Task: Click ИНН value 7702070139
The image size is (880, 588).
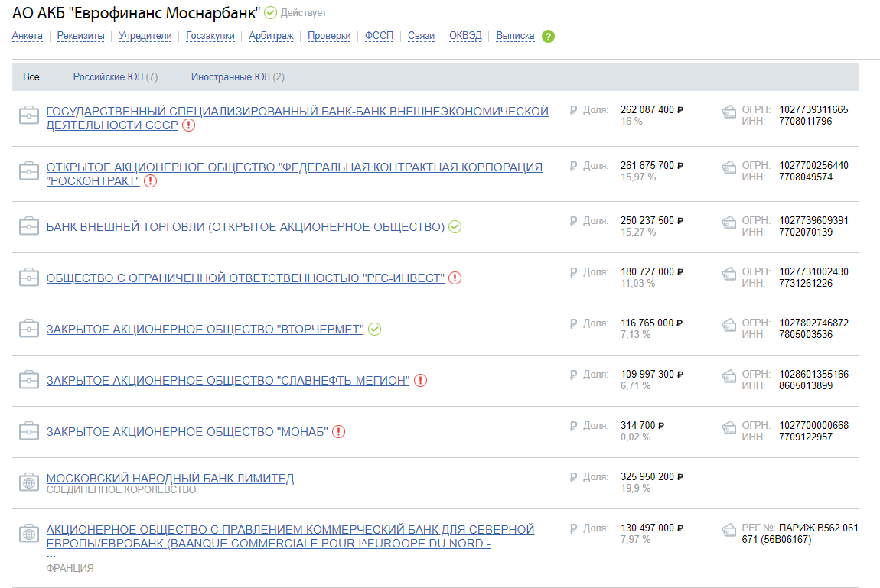Action: click(805, 232)
